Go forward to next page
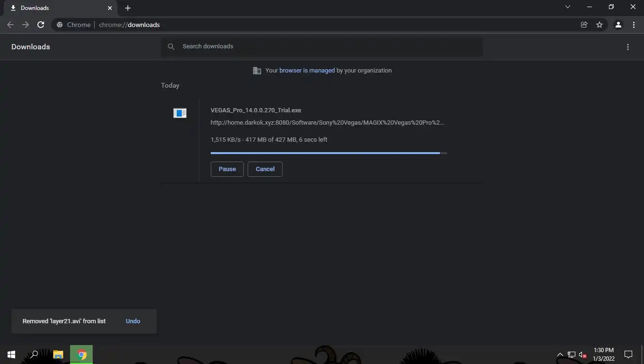The width and height of the screenshot is (644, 364). click(26, 25)
